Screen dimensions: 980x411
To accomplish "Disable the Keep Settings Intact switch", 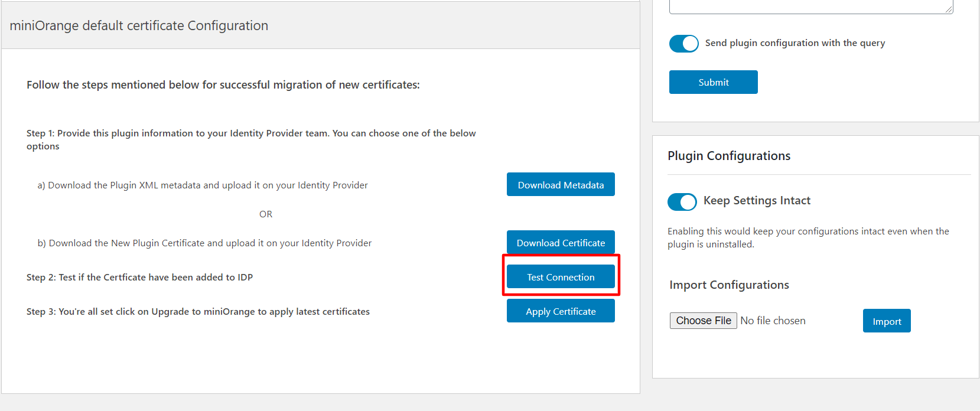I will click(682, 202).
